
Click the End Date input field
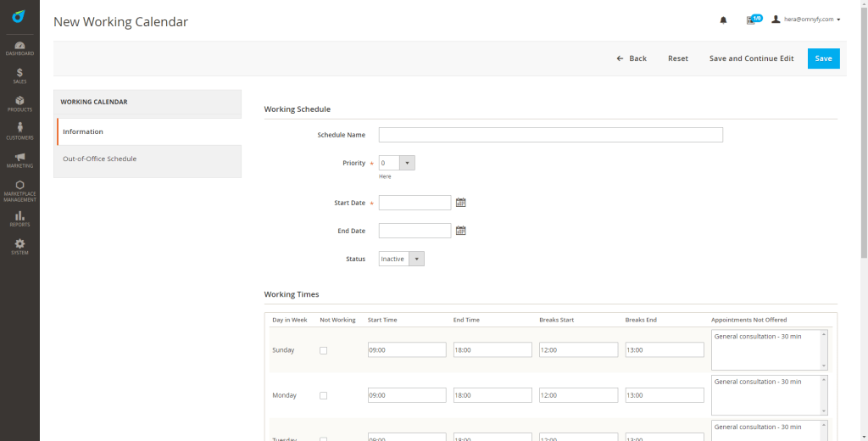pos(415,231)
